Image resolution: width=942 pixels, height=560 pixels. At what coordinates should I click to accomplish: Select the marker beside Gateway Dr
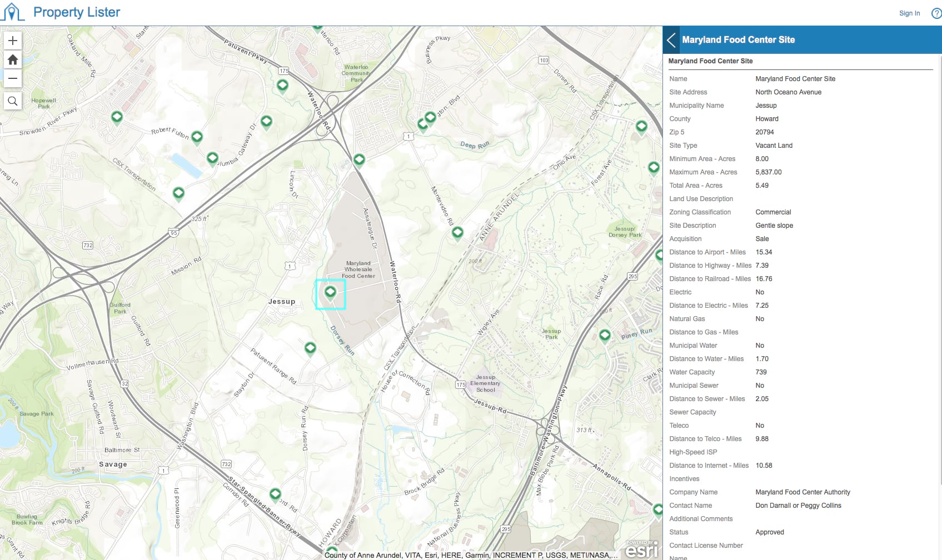pyautogui.click(x=266, y=122)
